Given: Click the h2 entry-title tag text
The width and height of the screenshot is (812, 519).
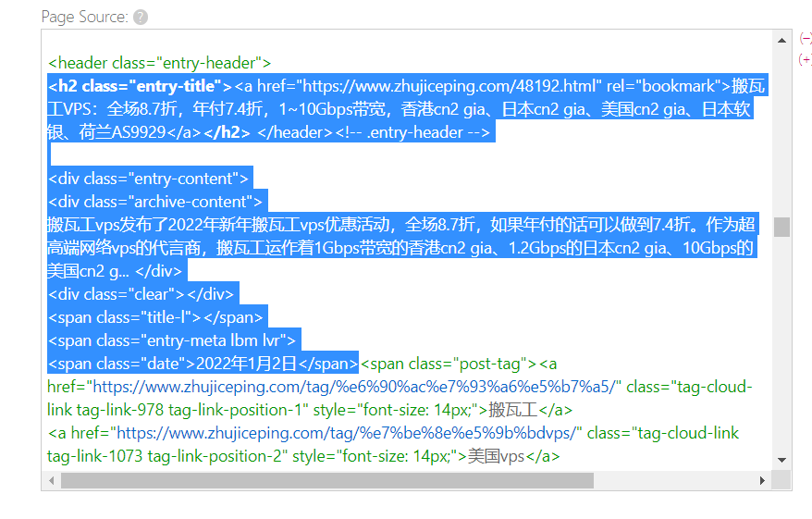Looking at the screenshot, I should tap(139, 86).
